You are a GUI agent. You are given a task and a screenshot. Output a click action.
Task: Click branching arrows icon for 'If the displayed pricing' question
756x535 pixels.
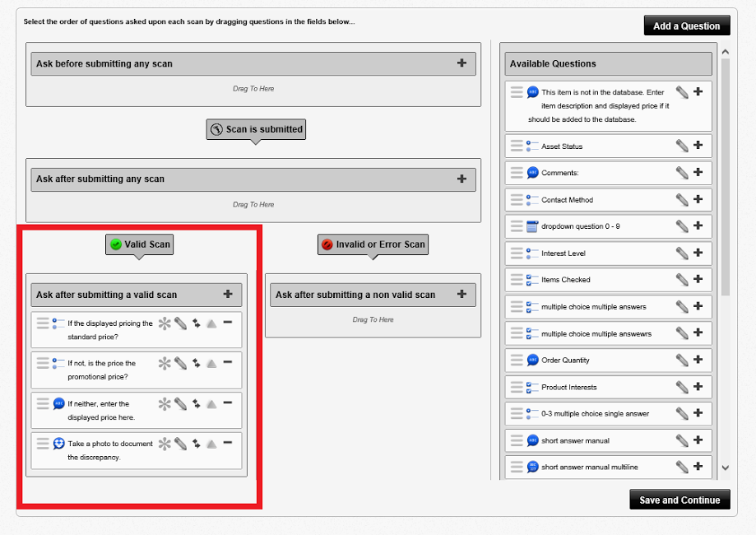point(197,323)
